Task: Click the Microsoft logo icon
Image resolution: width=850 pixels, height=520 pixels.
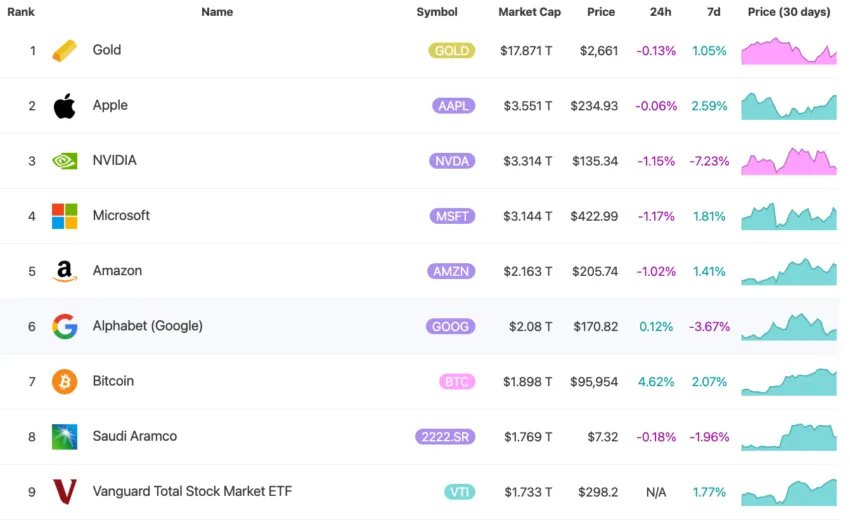Action: point(64,216)
